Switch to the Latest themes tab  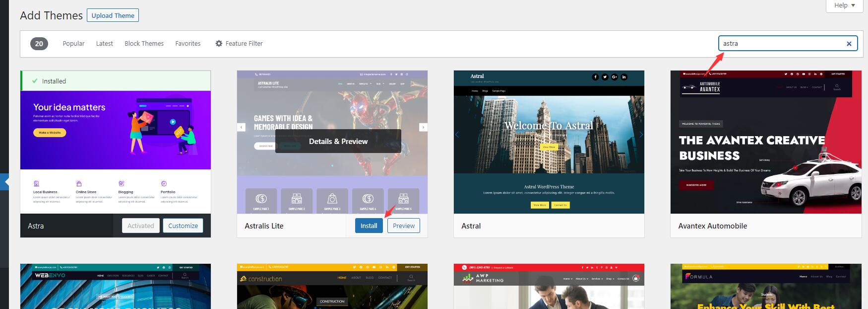[x=104, y=44]
